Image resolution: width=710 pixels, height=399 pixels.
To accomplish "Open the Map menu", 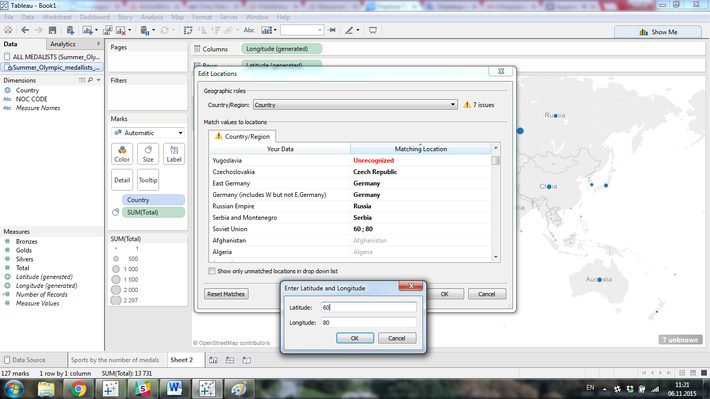I will pos(178,17).
